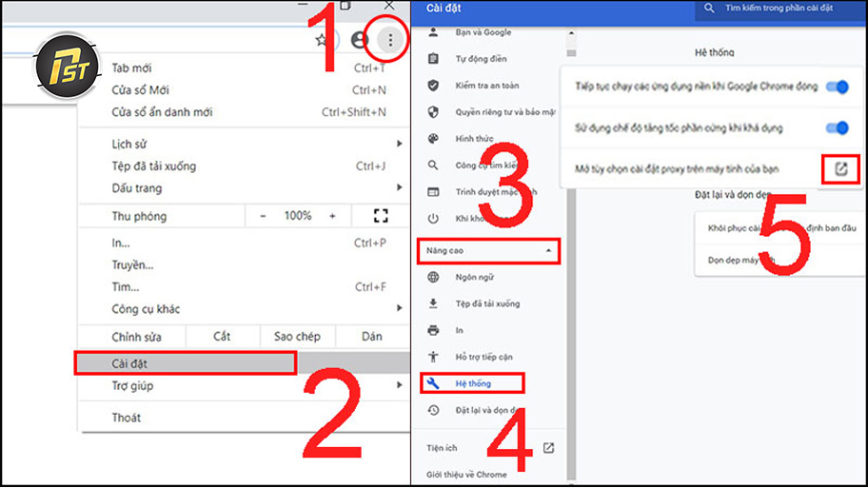Image resolution: width=868 pixels, height=488 pixels.
Task: Click the printer icon in sidebar
Action: pyautogui.click(x=433, y=330)
